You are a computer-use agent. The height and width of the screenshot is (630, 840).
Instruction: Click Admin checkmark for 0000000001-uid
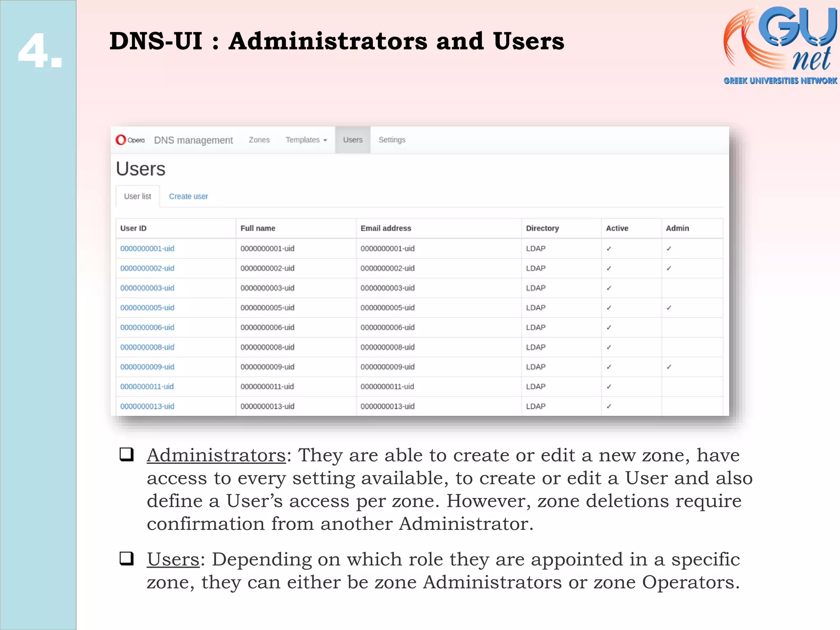(x=669, y=249)
